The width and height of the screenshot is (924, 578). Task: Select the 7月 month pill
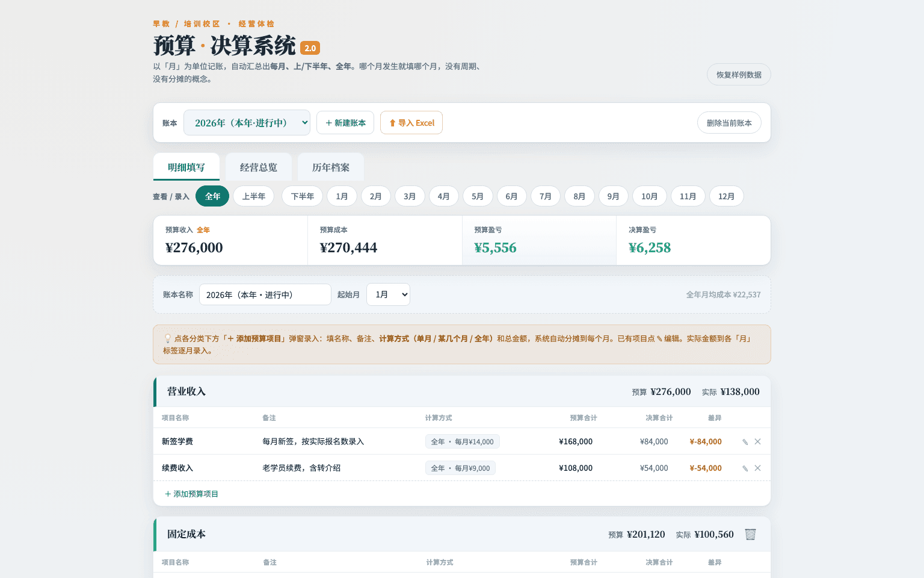[x=546, y=196]
